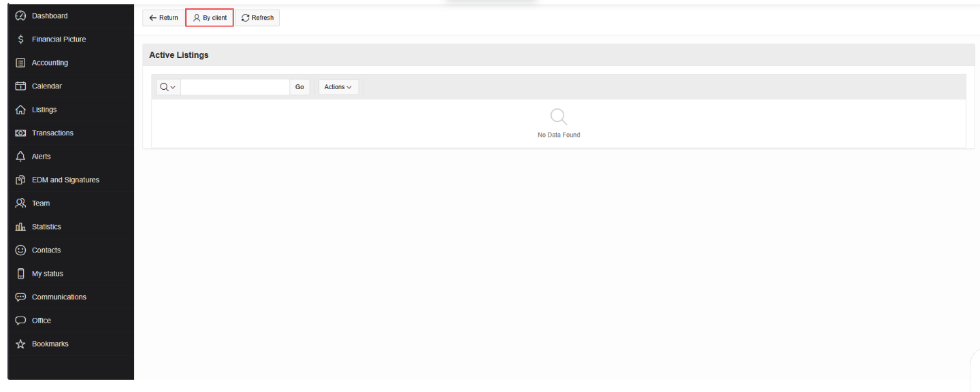Open the Bookmarks star icon
Screen dimensions: 980x392
20,344
